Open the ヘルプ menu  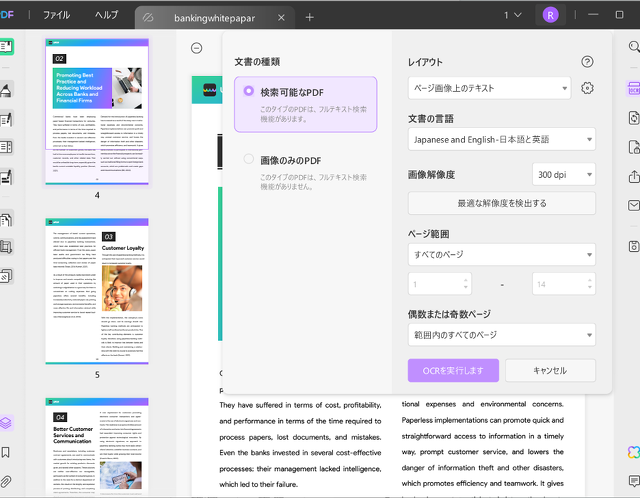coord(106,16)
